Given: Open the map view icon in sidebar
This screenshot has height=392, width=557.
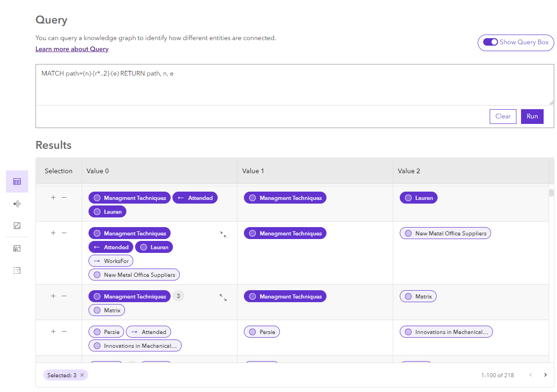Looking at the screenshot, I should (x=17, y=226).
